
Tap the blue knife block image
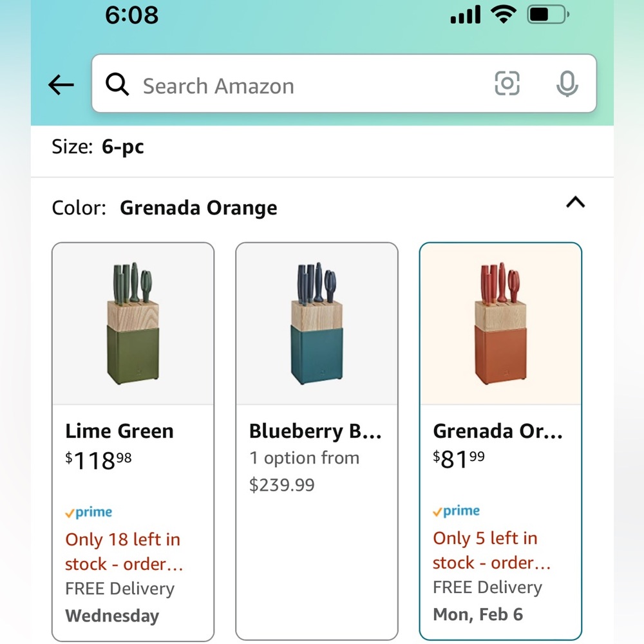[x=317, y=323]
